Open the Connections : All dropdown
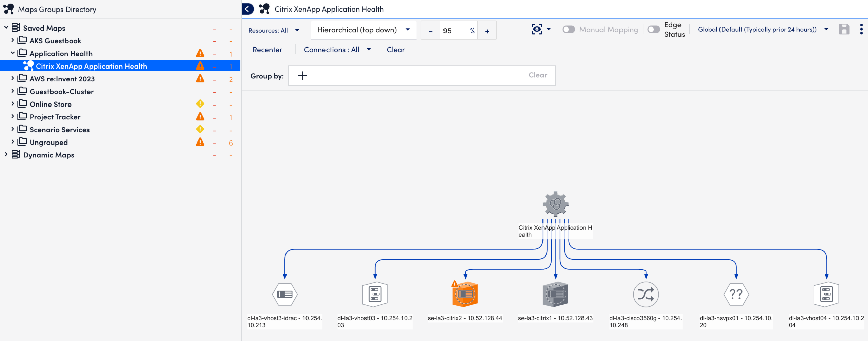 coord(337,50)
